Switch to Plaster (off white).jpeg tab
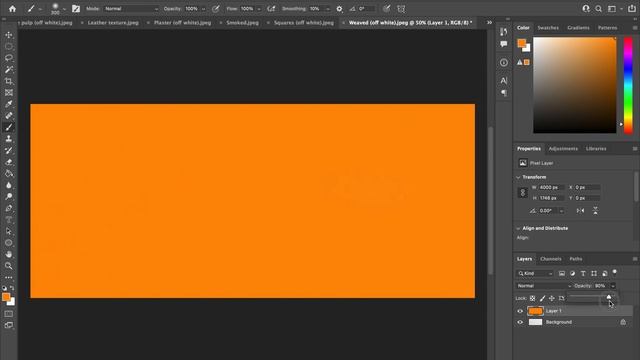640x360 pixels. (x=182, y=23)
